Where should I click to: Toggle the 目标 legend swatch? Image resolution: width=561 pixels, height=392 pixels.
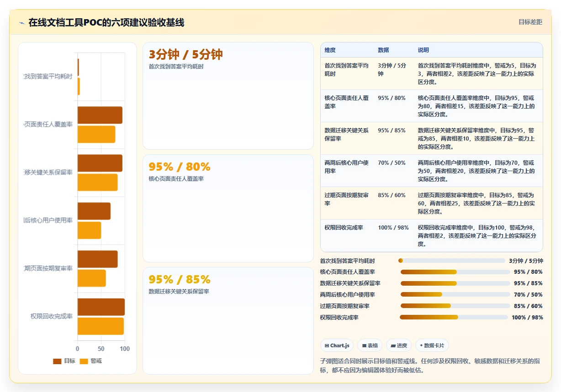pyautogui.click(x=57, y=361)
